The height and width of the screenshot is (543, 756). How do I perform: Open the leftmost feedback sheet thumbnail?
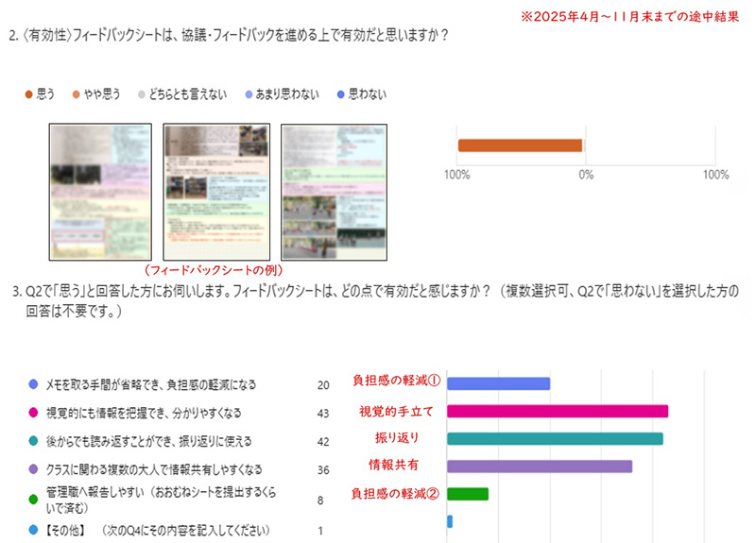point(101,192)
